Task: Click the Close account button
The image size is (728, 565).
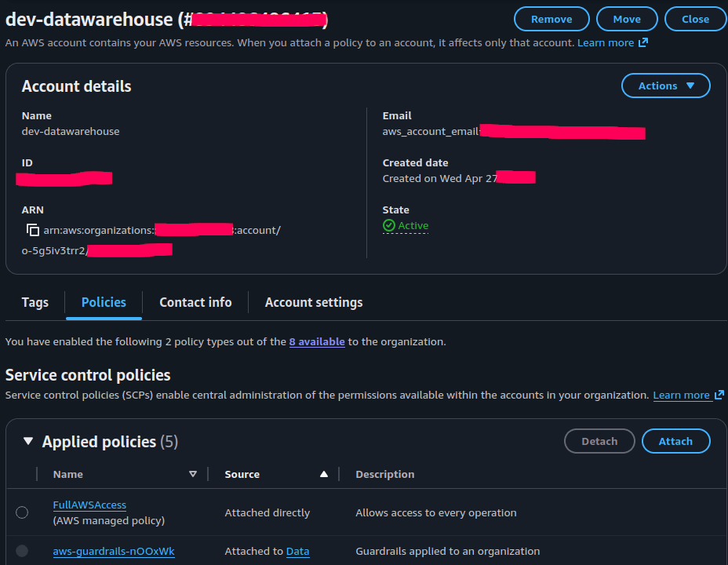Action: 696,19
